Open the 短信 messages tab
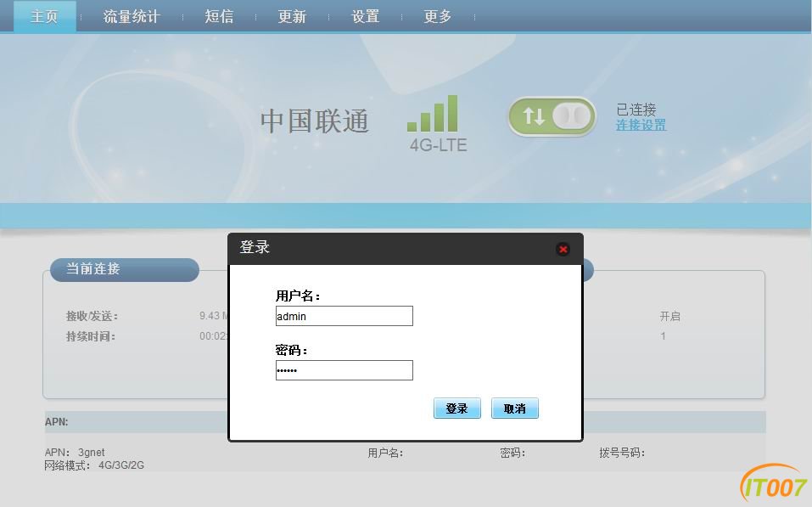Viewport: 812px width, 507px height. (x=219, y=17)
